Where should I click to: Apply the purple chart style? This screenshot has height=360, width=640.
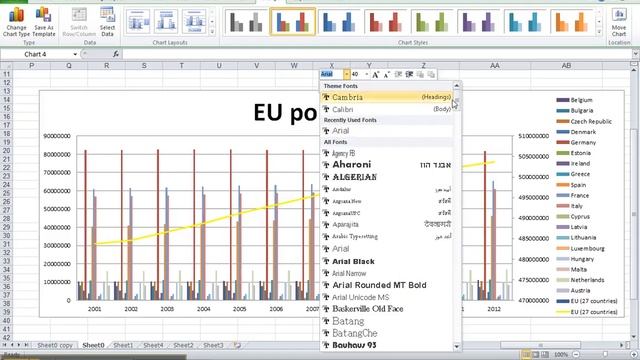point(478,22)
